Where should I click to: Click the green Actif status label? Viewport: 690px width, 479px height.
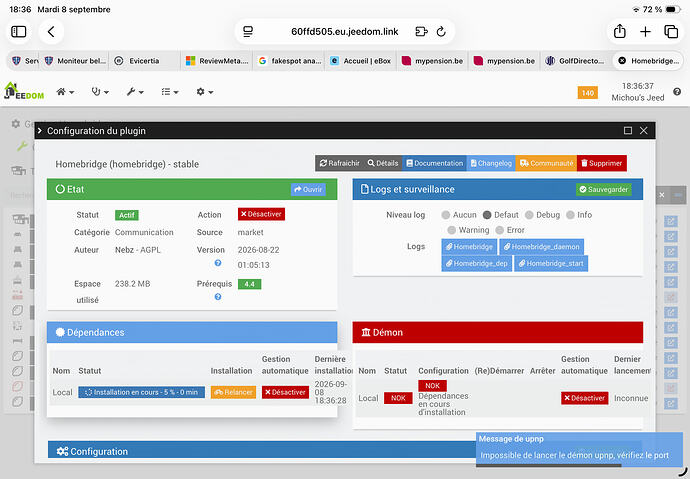click(x=127, y=215)
